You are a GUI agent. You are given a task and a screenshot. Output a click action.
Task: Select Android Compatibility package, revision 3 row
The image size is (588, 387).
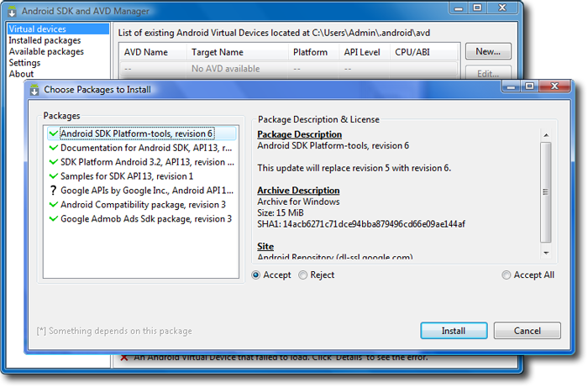[142, 205]
